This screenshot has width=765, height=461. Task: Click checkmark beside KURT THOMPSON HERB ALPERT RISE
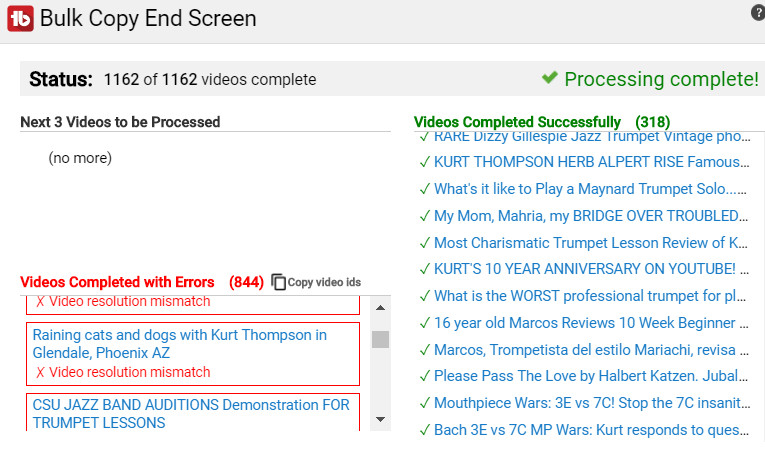coord(425,162)
